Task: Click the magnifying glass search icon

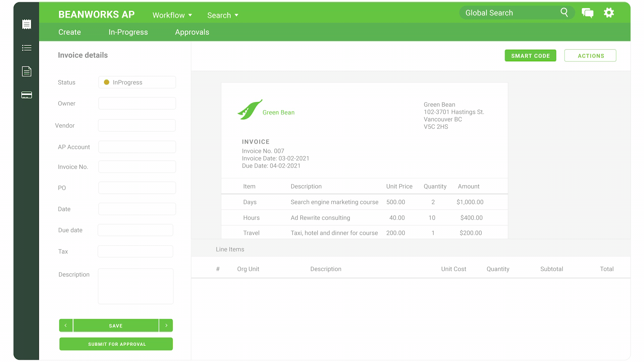Action: point(564,13)
